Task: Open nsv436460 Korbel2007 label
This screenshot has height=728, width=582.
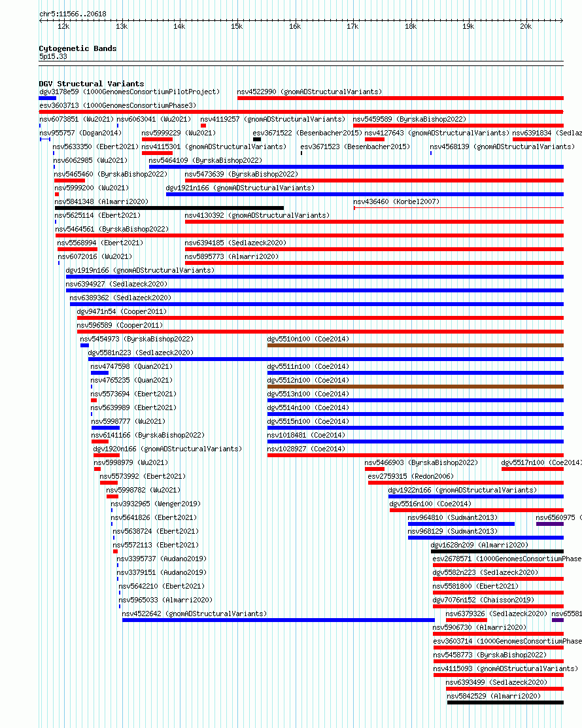Action: 396,201
